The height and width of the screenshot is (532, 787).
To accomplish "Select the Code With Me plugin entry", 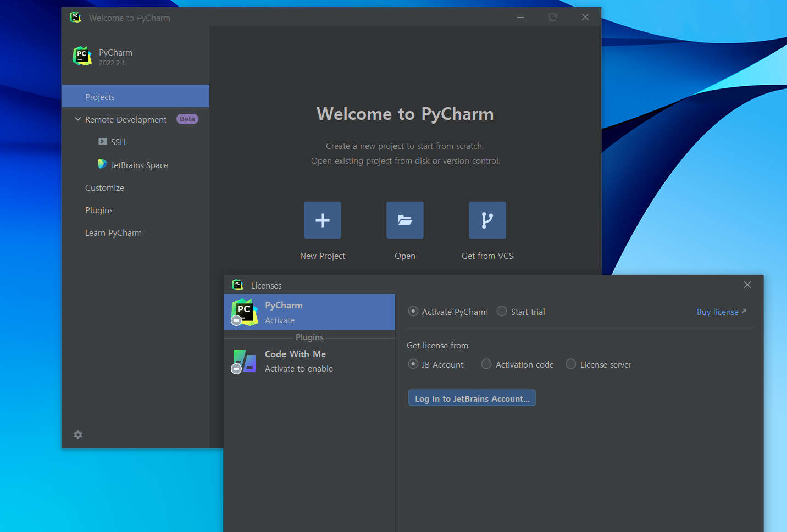I will pyautogui.click(x=309, y=361).
